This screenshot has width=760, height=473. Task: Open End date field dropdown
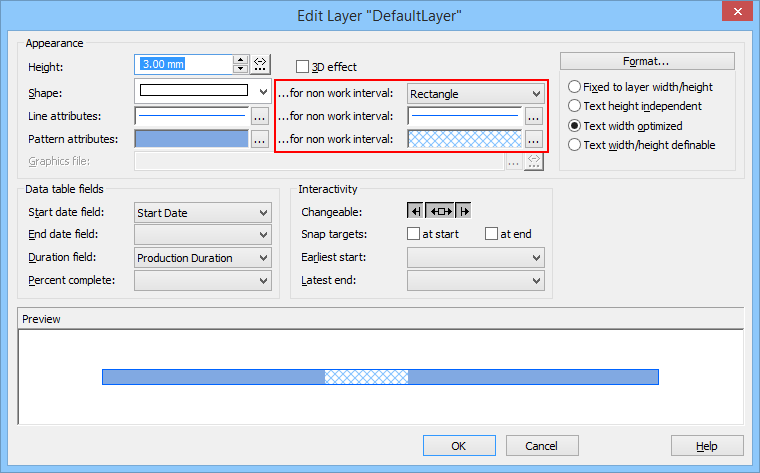(203, 235)
